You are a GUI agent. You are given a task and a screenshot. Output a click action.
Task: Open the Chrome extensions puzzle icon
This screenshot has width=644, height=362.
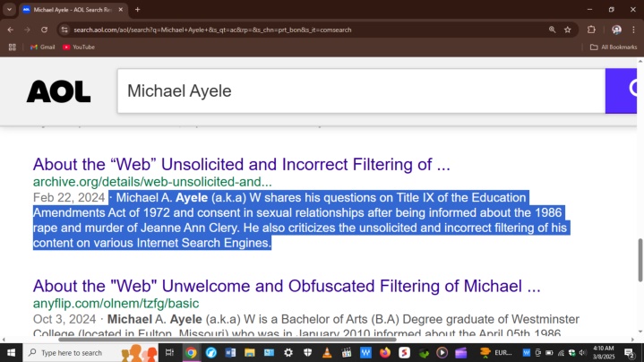(x=591, y=30)
